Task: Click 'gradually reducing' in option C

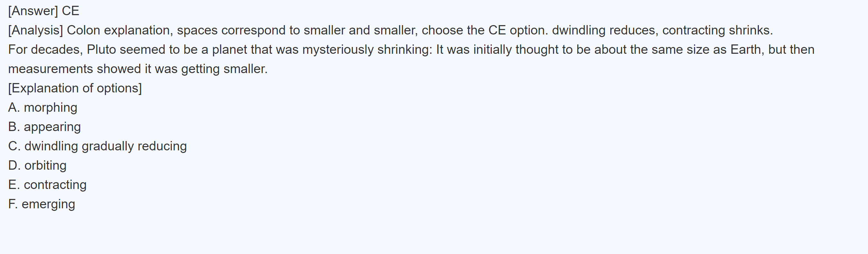Action: (134, 146)
